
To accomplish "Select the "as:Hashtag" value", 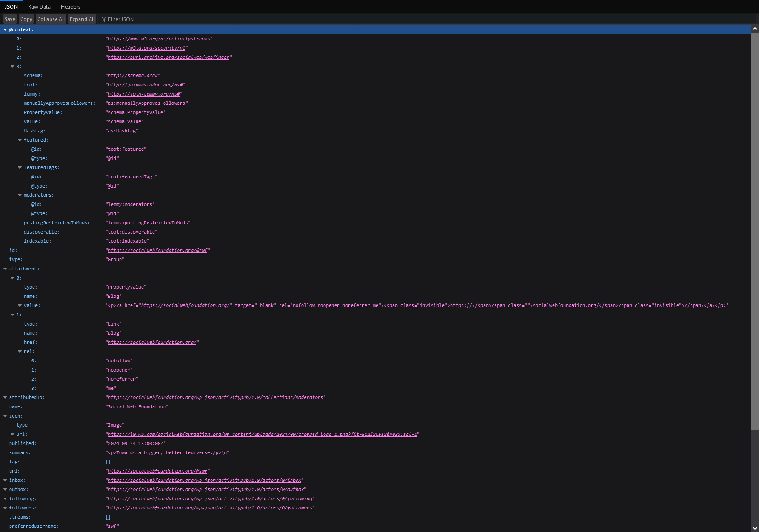I will coord(122,131).
